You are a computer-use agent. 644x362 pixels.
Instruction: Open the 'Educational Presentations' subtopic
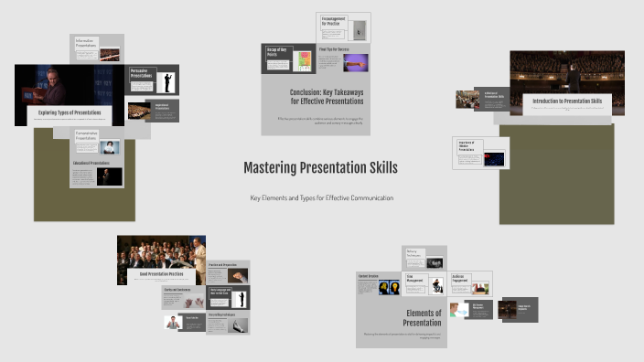[x=97, y=173]
